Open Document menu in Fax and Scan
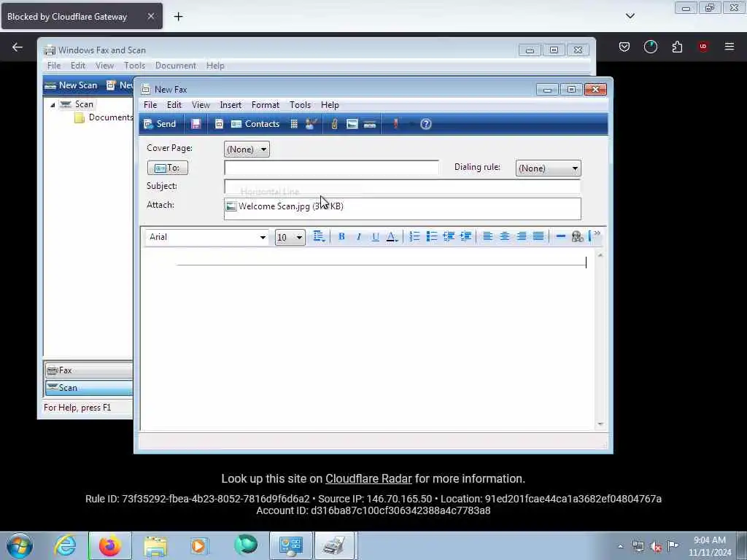Viewport: 747px width, 560px height. pyautogui.click(x=175, y=66)
